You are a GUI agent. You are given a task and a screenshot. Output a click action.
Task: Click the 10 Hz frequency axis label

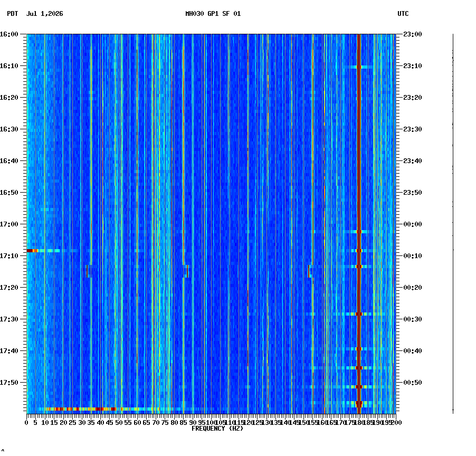(45, 423)
